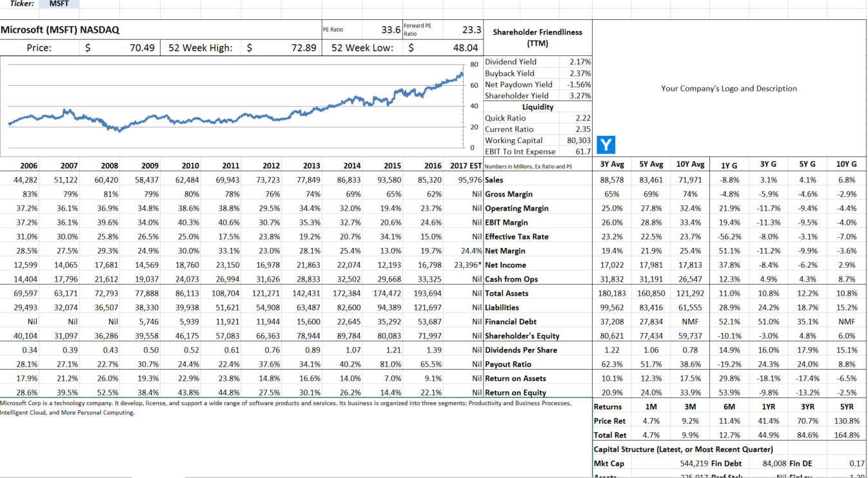Select the 52 Week High value 72.89
Screen dimensions: 868x478
pos(304,48)
